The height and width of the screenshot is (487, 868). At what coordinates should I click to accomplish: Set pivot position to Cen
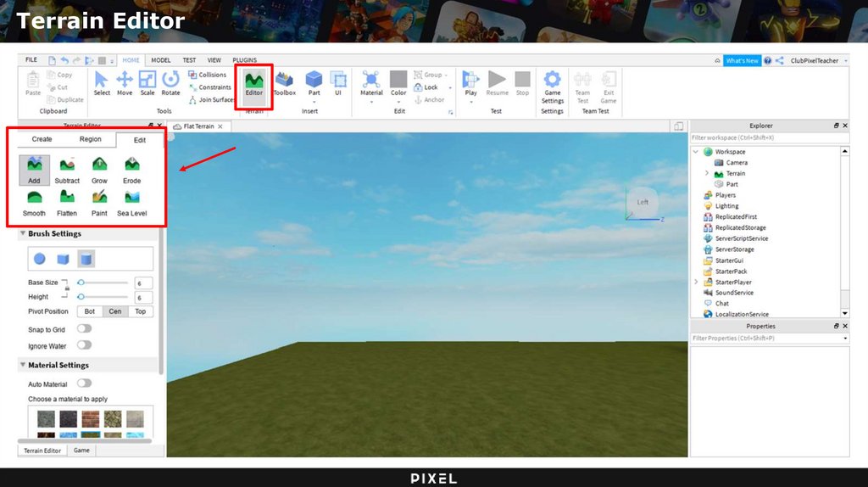tap(115, 311)
